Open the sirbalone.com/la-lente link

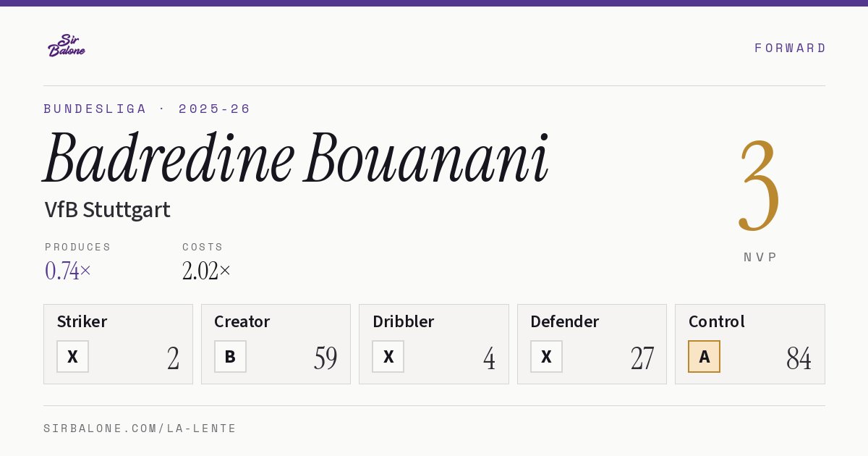[140, 428]
